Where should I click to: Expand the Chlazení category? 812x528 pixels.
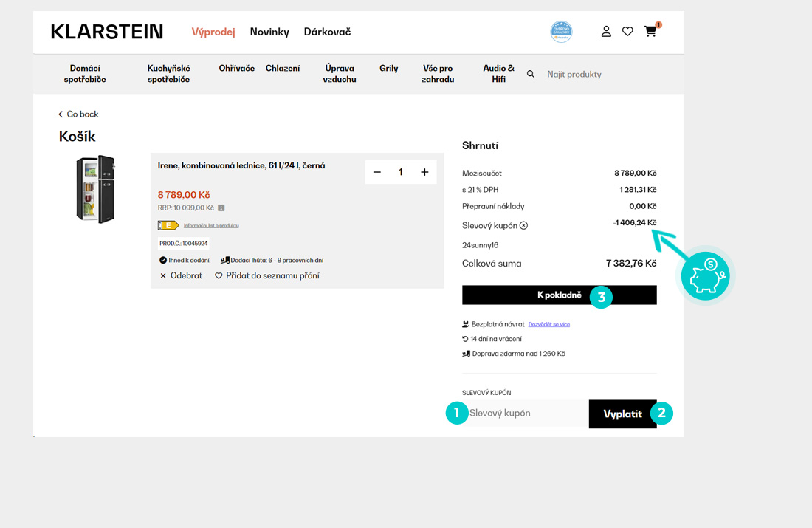(283, 69)
